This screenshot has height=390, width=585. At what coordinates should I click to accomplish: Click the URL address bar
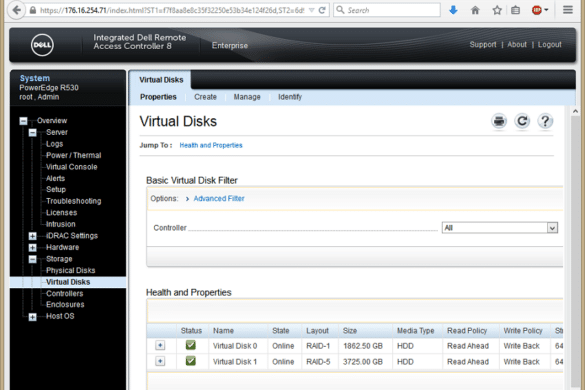point(172,10)
